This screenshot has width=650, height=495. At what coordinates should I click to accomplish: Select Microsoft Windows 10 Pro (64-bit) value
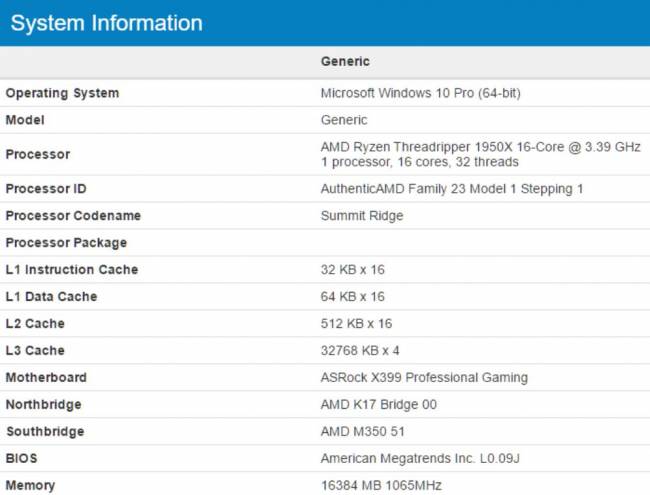(x=420, y=93)
